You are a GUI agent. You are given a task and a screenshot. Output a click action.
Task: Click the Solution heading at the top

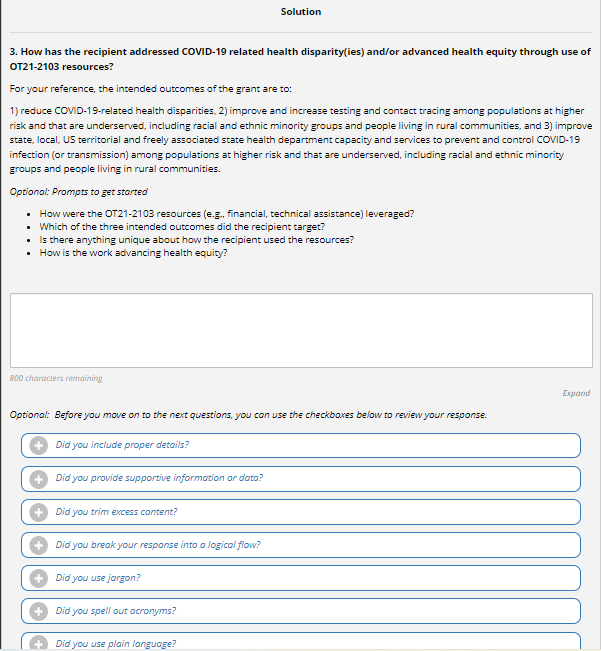tap(301, 12)
